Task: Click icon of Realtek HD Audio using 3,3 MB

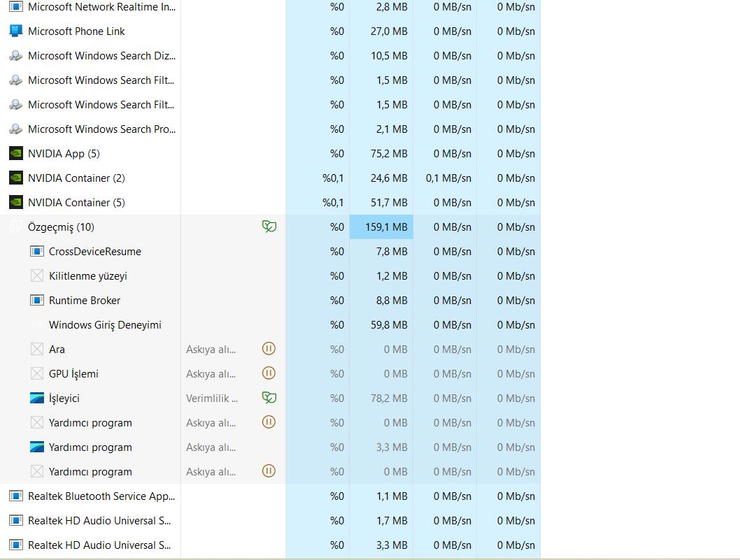Action: 16,545
